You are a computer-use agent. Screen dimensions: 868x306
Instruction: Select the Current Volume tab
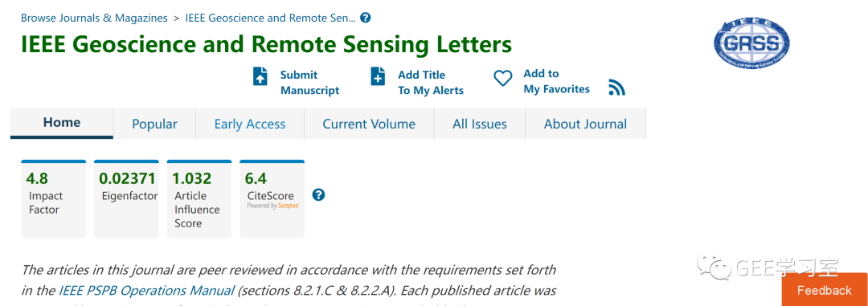pyautogui.click(x=369, y=124)
